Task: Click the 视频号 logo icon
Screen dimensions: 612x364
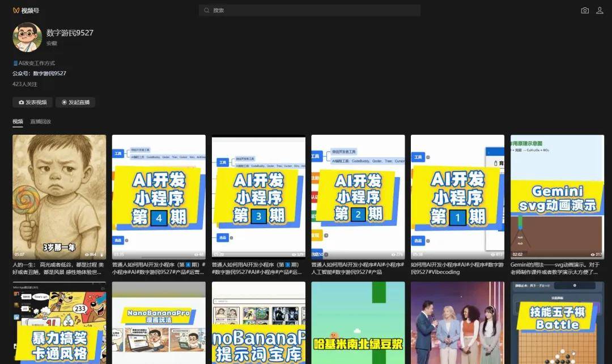Action: 16,11
